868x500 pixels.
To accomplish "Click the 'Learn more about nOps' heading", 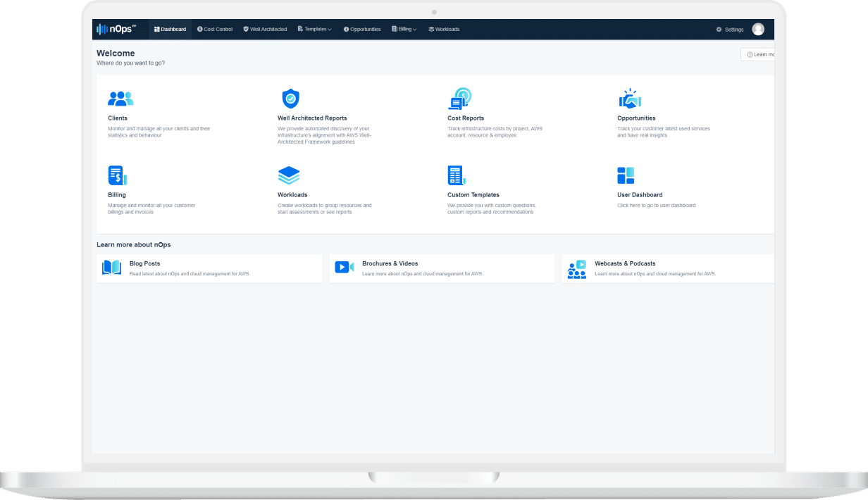I will tap(133, 244).
